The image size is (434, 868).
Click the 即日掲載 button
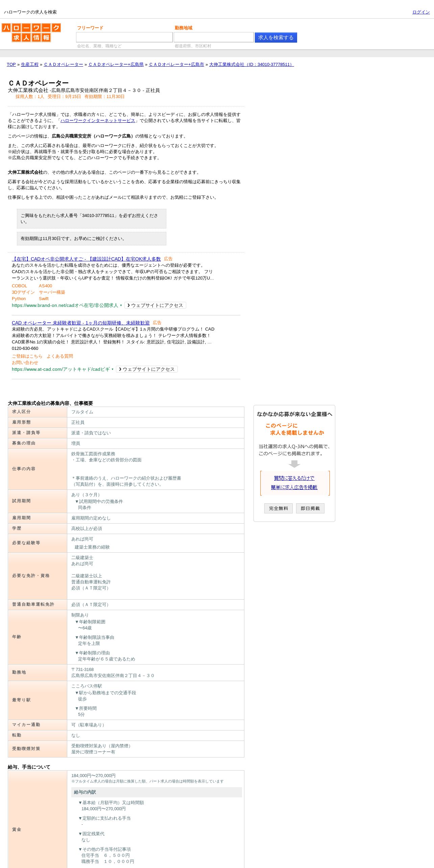click(310, 508)
